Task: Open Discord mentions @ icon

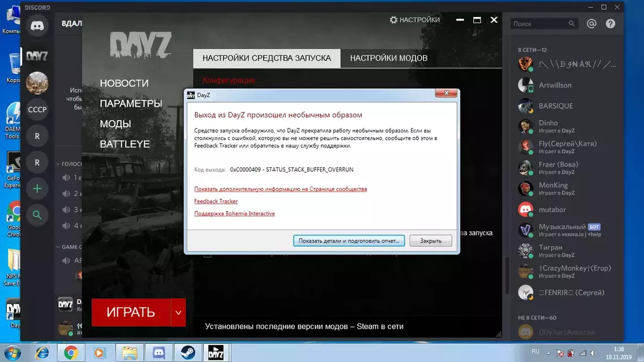Action: [x=591, y=24]
